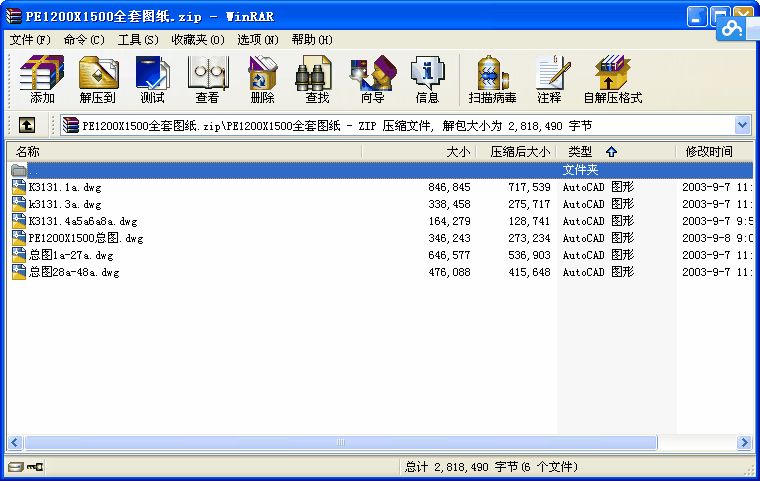
Task: Click the file icon of K3131.4a5a6a8a.dwg
Action: coord(19,221)
